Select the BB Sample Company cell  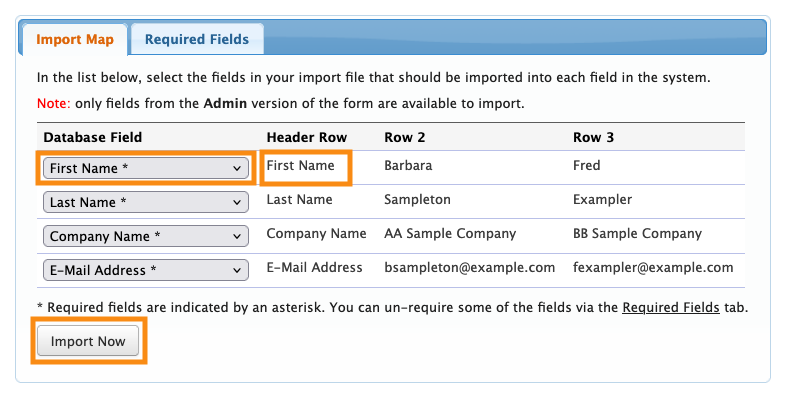pos(637,234)
